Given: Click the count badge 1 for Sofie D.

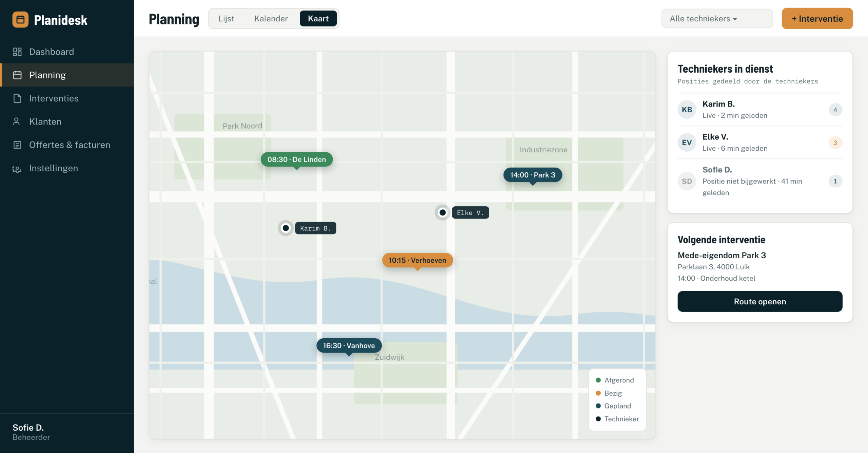Looking at the screenshot, I should [835, 181].
